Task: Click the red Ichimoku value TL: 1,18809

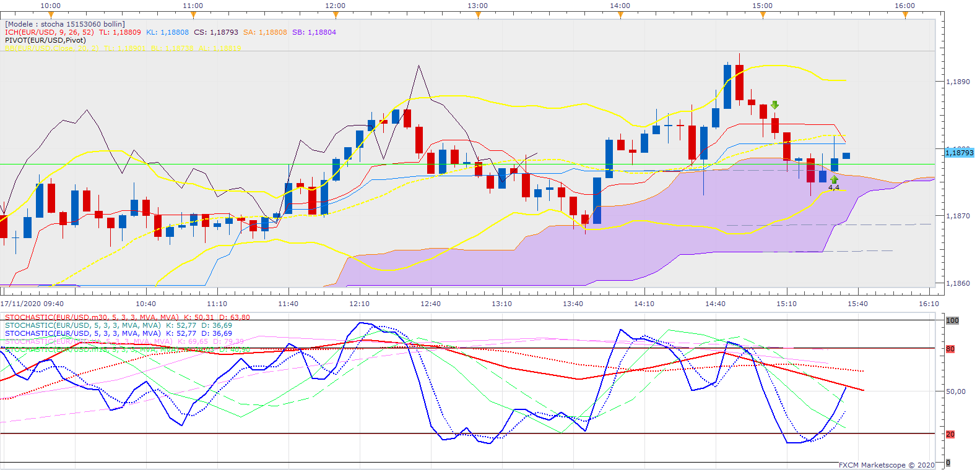Action: [x=120, y=32]
